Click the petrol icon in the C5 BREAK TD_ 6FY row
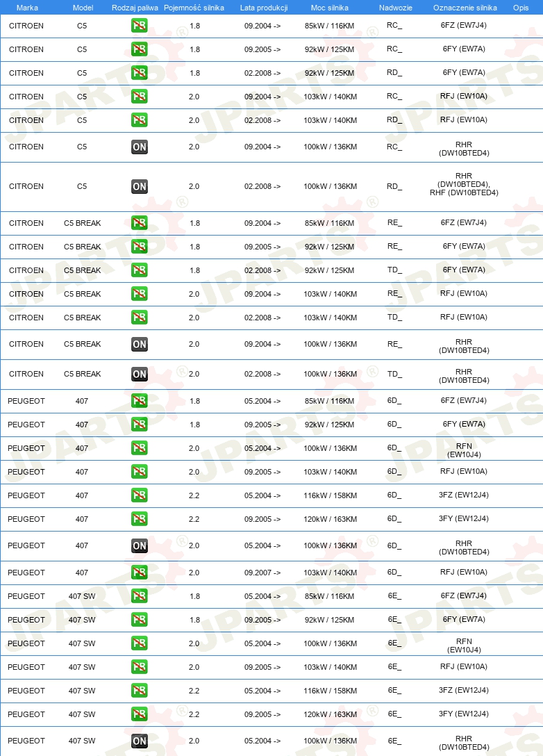Viewport: 543px width, 756px height. pos(140,270)
